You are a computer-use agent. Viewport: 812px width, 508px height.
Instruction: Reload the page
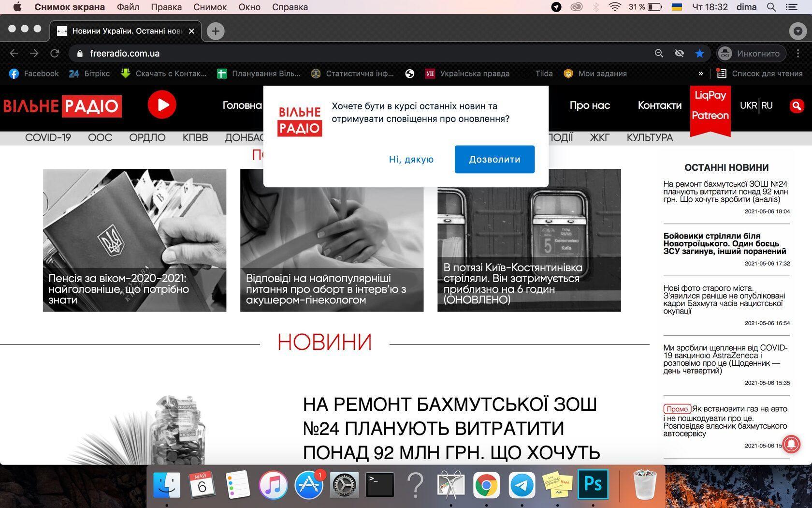(x=55, y=53)
